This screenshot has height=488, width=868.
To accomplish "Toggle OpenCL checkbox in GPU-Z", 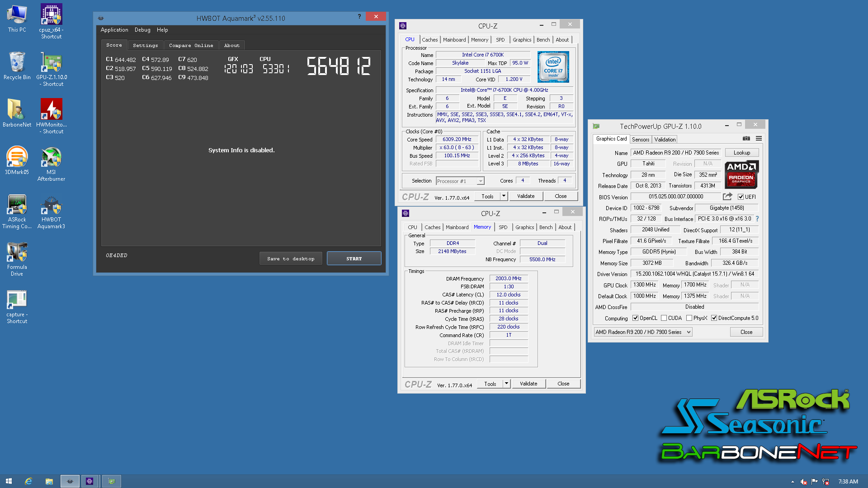I will tap(635, 318).
